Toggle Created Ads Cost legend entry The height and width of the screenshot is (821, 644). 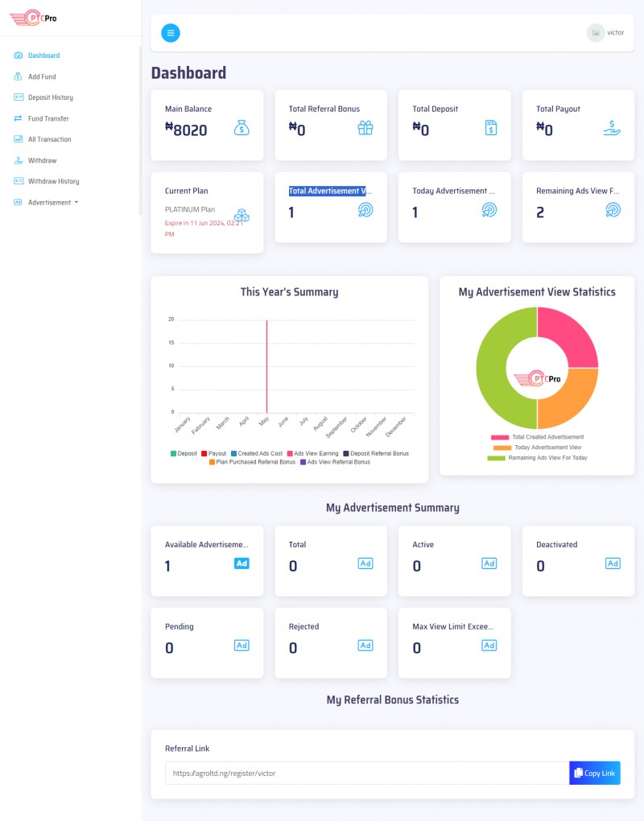257,453
